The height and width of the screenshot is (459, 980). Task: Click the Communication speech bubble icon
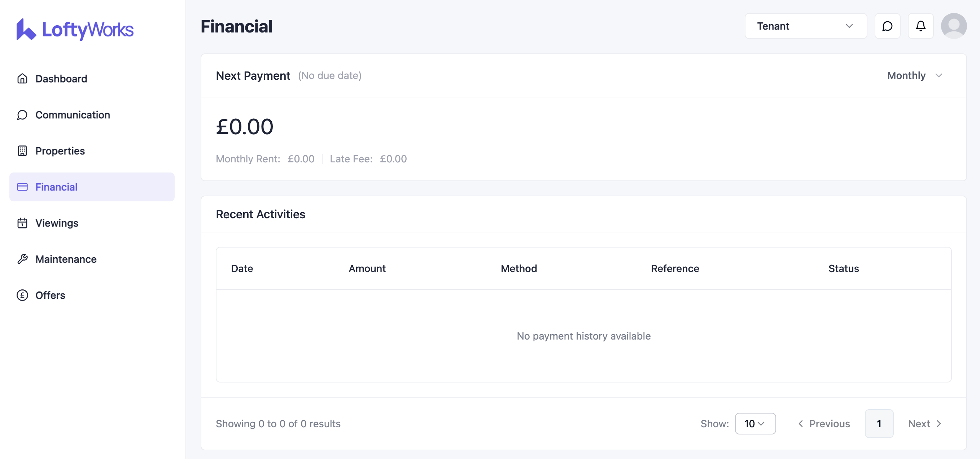(x=22, y=115)
